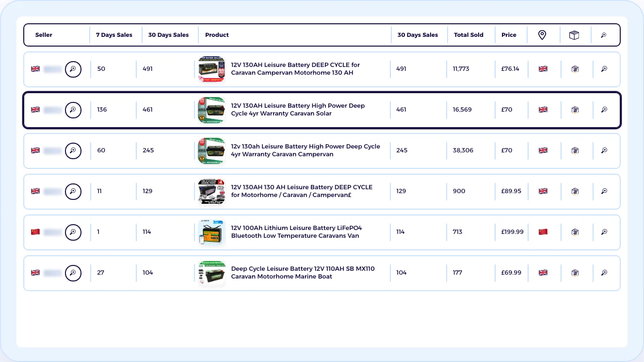Image resolution: width=644 pixels, height=362 pixels.
Task: Click the "38,306" total sold cell
Action: pos(463,150)
